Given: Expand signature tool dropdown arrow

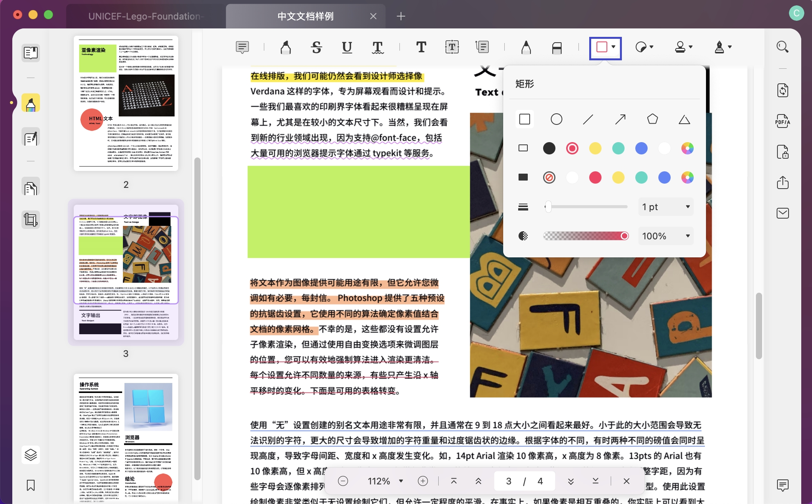Looking at the screenshot, I should [730, 47].
